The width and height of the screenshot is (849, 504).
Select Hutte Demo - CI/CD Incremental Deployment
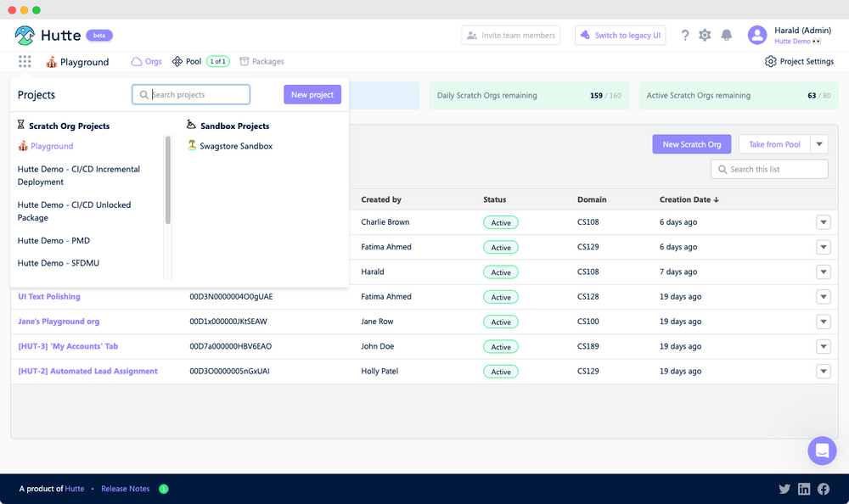78,176
